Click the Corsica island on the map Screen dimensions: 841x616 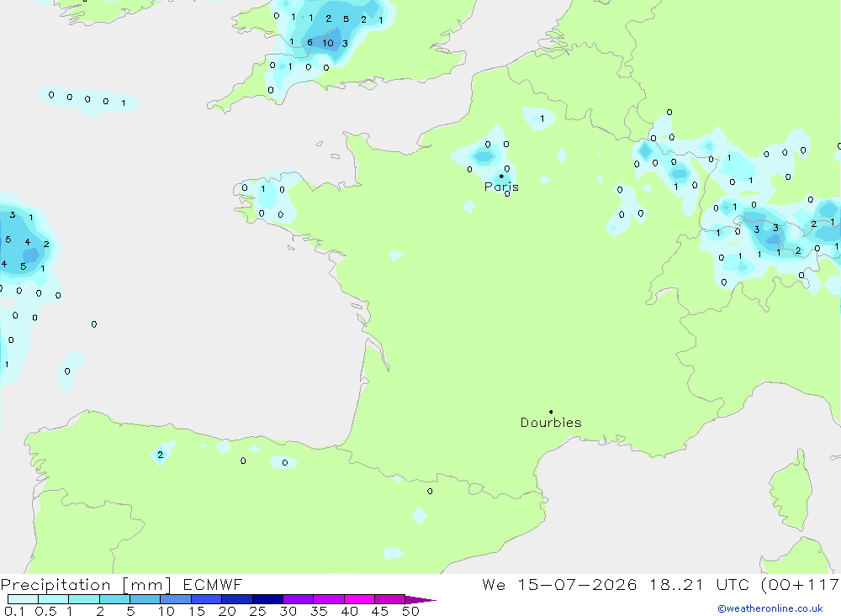[790, 492]
